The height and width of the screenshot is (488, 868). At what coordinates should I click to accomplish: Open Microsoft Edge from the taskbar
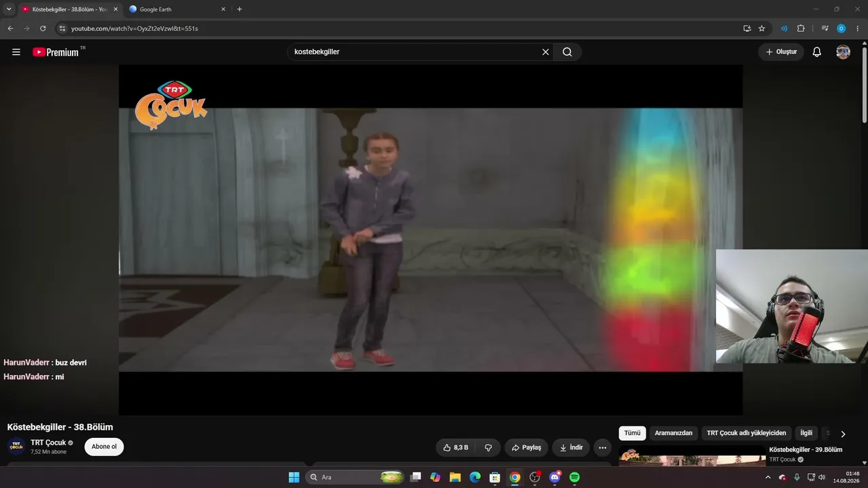point(475,477)
